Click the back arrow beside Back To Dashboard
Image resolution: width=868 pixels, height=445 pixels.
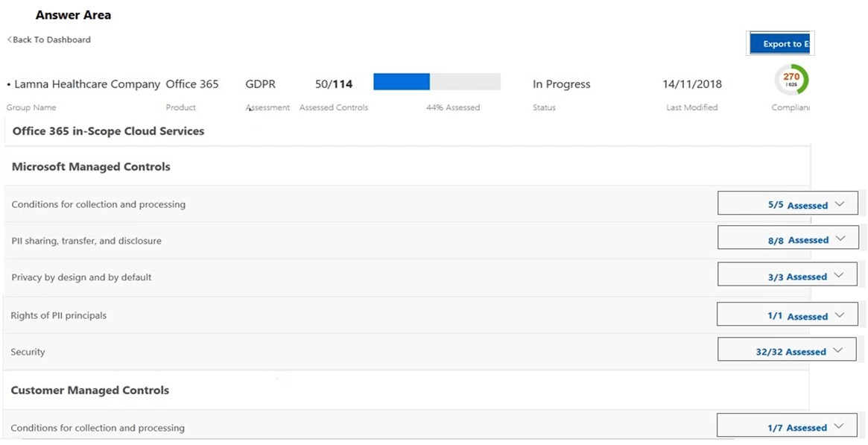tap(10, 40)
